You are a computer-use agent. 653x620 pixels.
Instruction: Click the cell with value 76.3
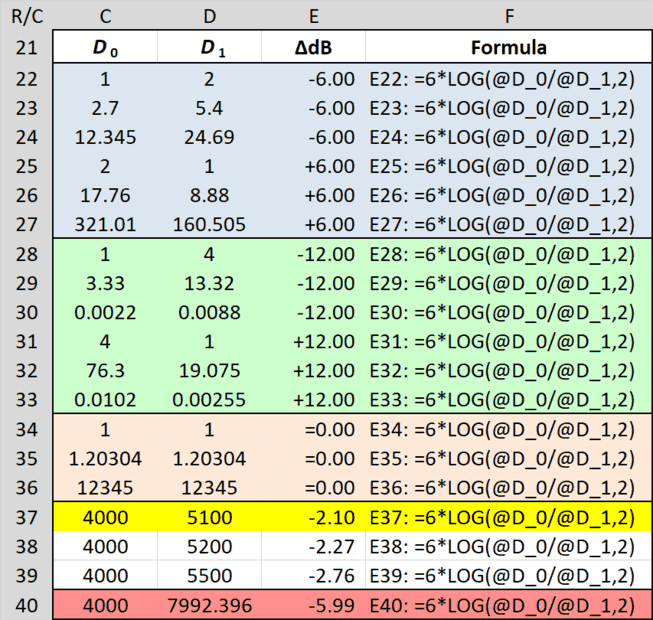pos(104,371)
